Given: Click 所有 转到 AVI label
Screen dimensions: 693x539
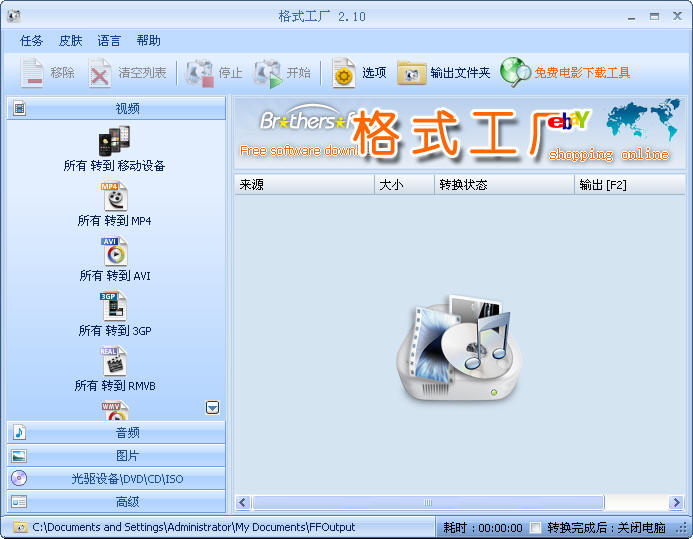Looking at the screenshot, I should point(115,276).
